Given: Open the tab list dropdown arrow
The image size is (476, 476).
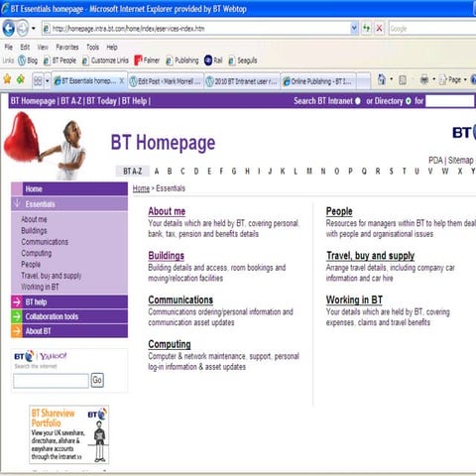Looking at the screenshot, I should [x=48, y=81].
